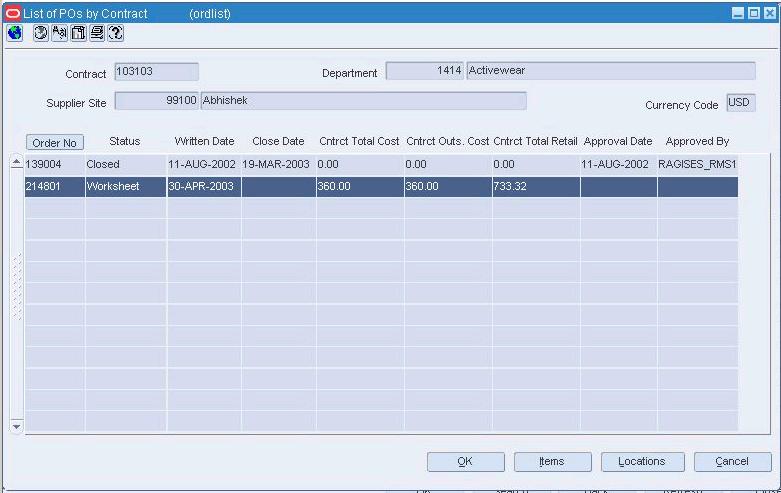Viewport: 781px width, 493px height.
Task: Click close date 19-MAR-2003 cell
Action: 278,164
